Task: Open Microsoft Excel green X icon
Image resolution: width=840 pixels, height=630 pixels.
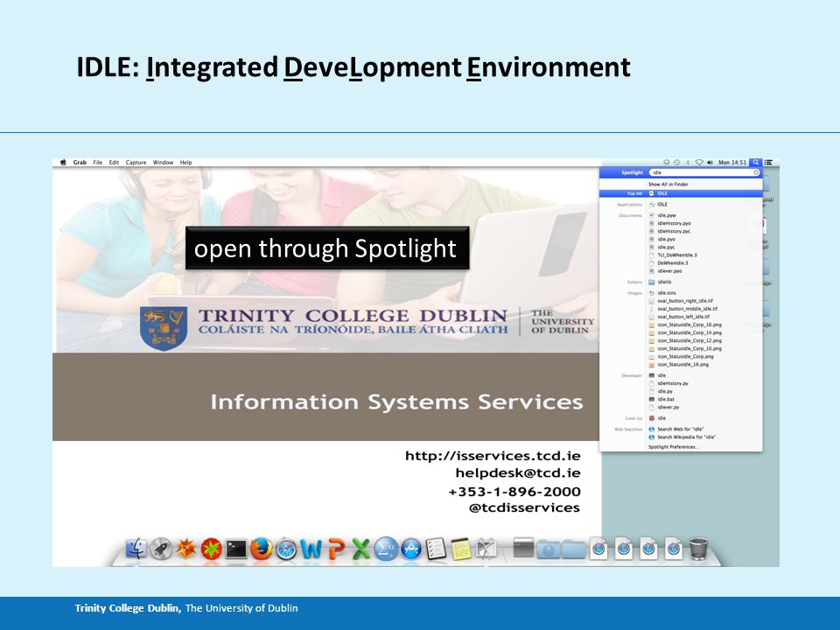Action: point(360,549)
